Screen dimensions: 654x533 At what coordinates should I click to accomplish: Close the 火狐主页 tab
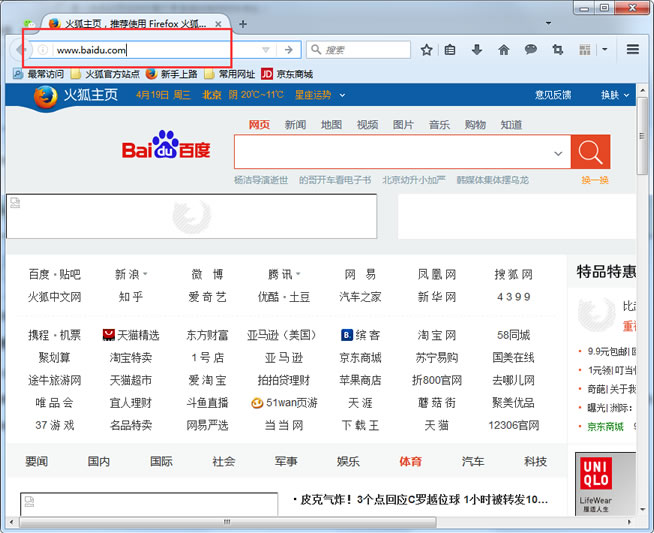pyautogui.click(x=218, y=24)
